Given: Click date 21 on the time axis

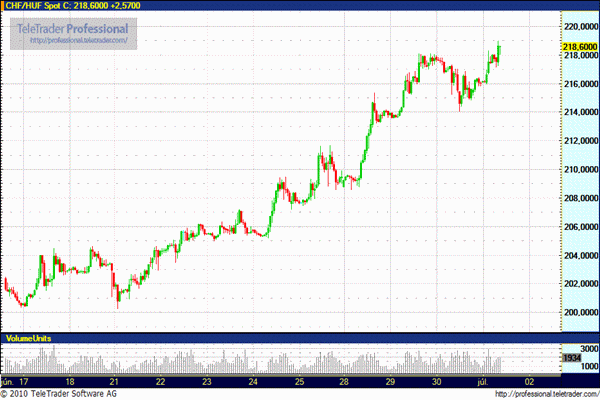Looking at the screenshot, I should coord(114,382).
